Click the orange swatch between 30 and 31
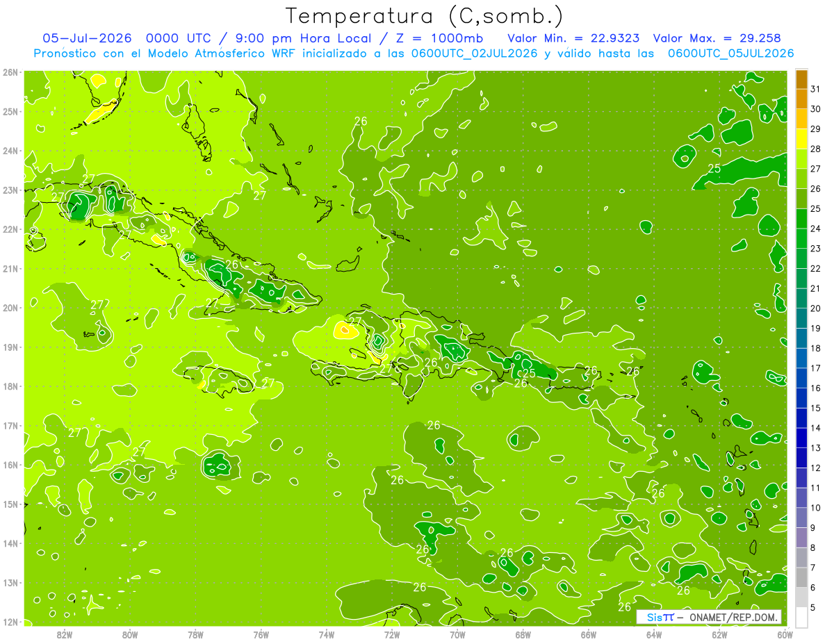Viewport: 834px width, 644px height. pyautogui.click(x=801, y=99)
